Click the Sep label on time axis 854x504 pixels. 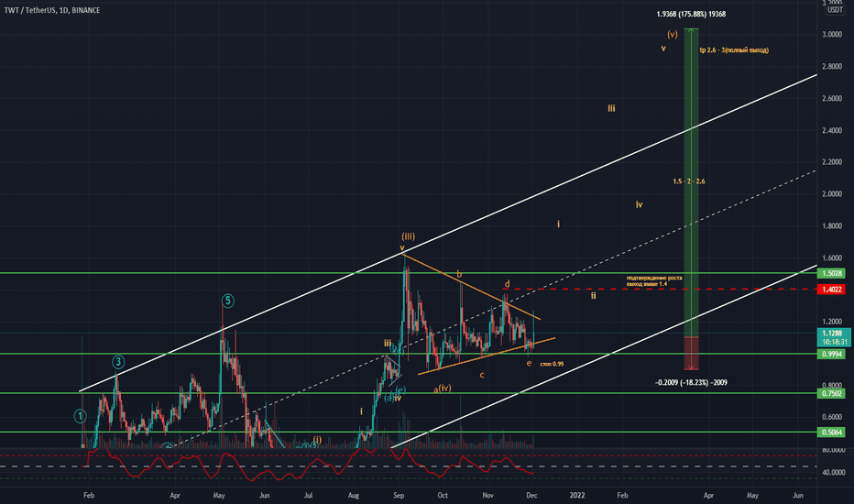click(399, 495)
